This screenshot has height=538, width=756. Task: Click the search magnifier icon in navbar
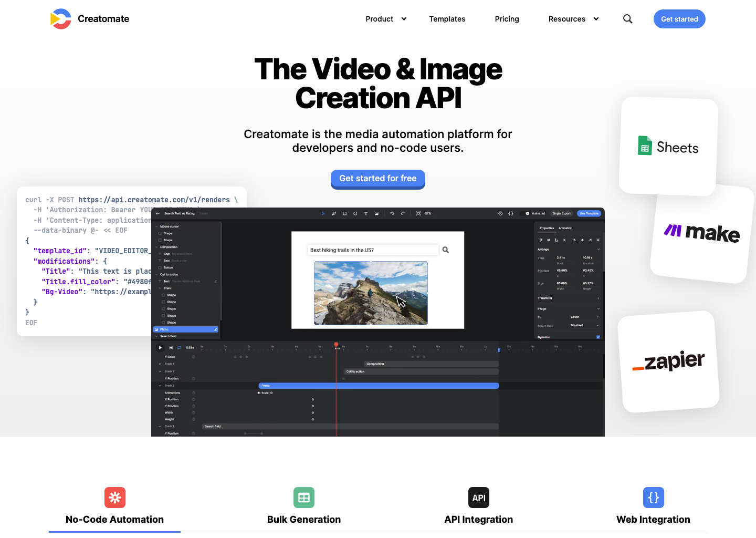pyautogui.click(x=627, y=19)
